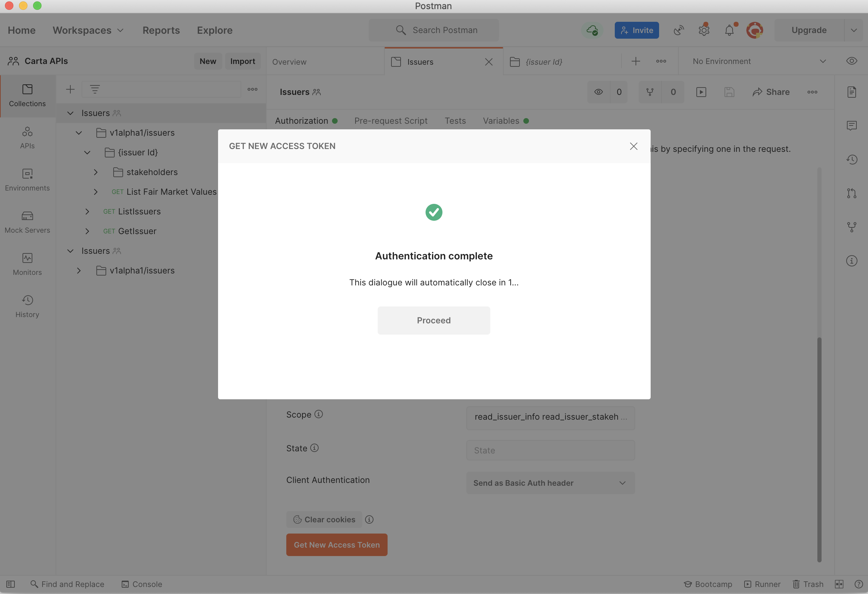Open the forks icon in right sidebar
Screen dimensions: 868x594
pos(851,227)
